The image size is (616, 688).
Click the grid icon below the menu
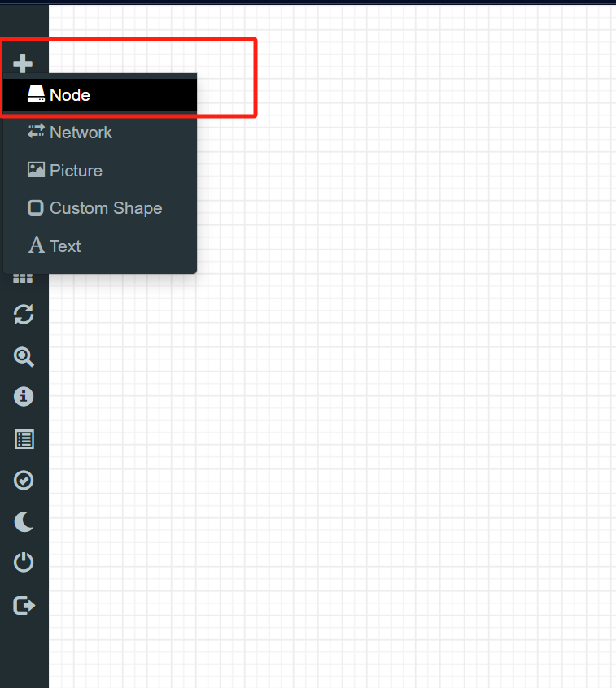[23, 278]
